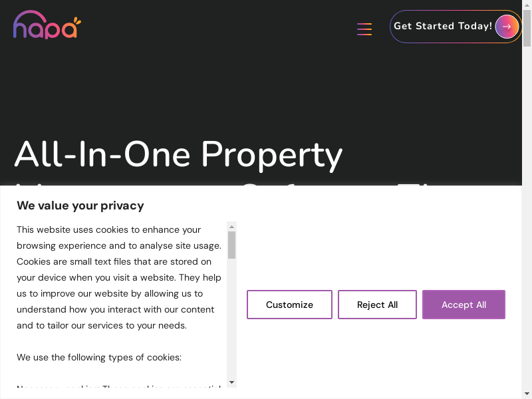Click the page scrollbar up arrow
The height and width of the screenshot is (399, 532).
(527, 5)
